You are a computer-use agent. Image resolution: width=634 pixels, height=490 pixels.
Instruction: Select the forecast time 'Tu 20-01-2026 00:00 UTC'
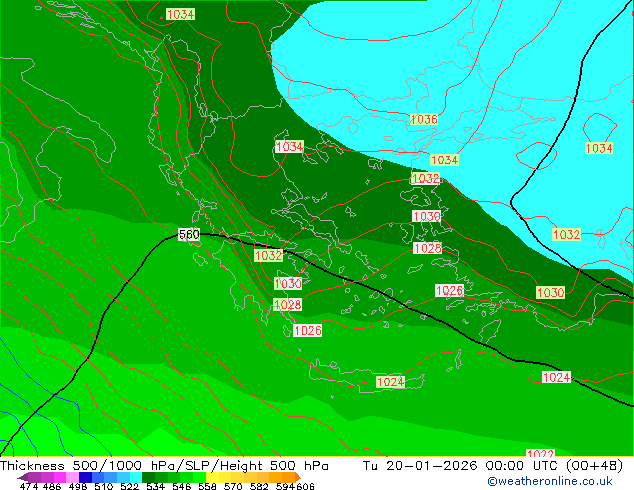tap(460, 465)
